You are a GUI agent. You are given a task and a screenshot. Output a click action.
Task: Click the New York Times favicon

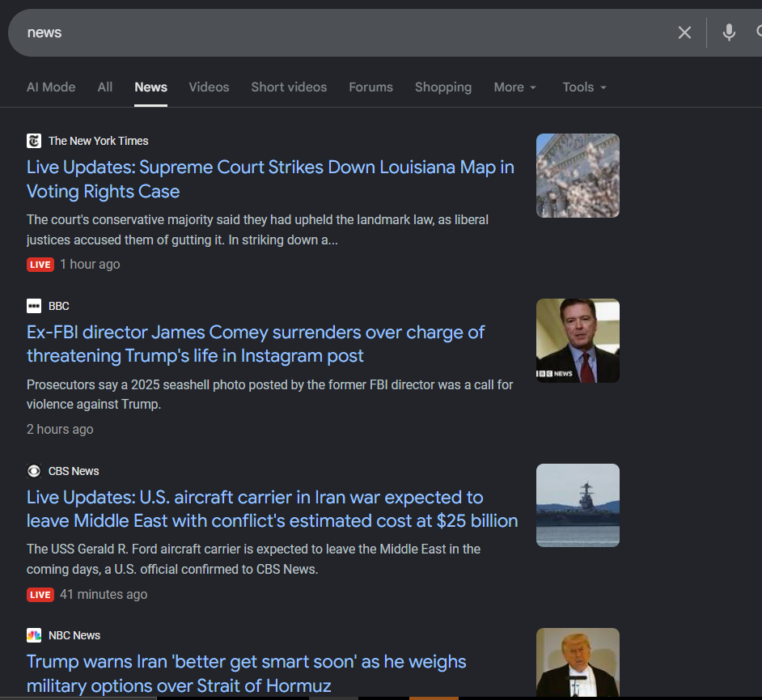click(34, 141)
